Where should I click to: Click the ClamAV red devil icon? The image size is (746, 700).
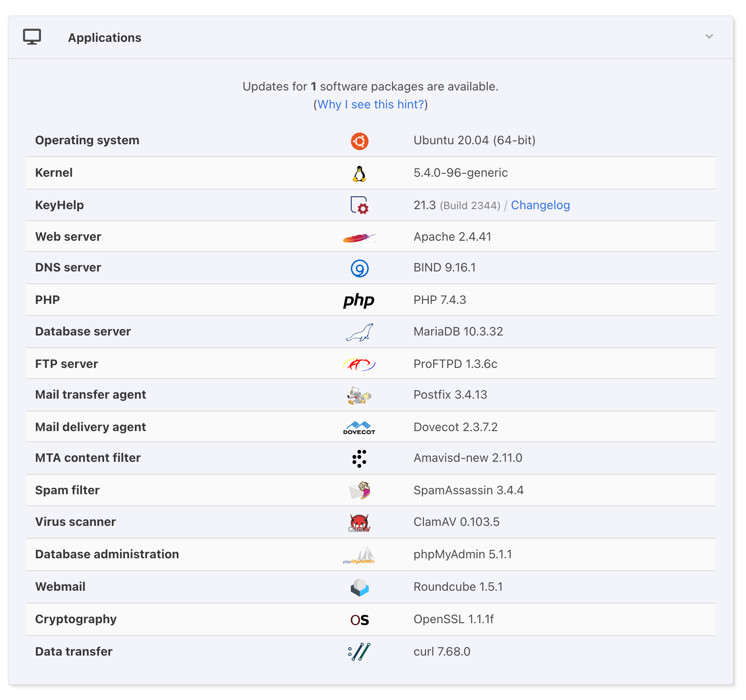point(359,523)
